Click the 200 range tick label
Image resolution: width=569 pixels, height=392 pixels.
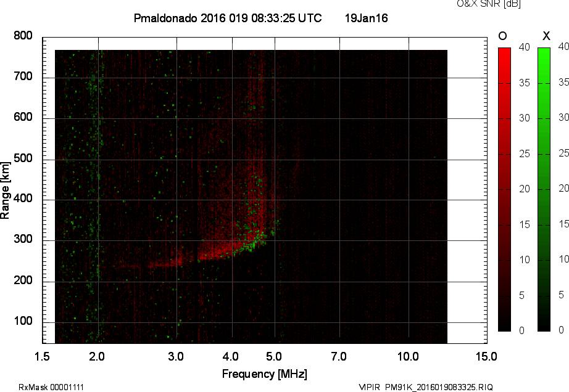(x=23, y=280)
